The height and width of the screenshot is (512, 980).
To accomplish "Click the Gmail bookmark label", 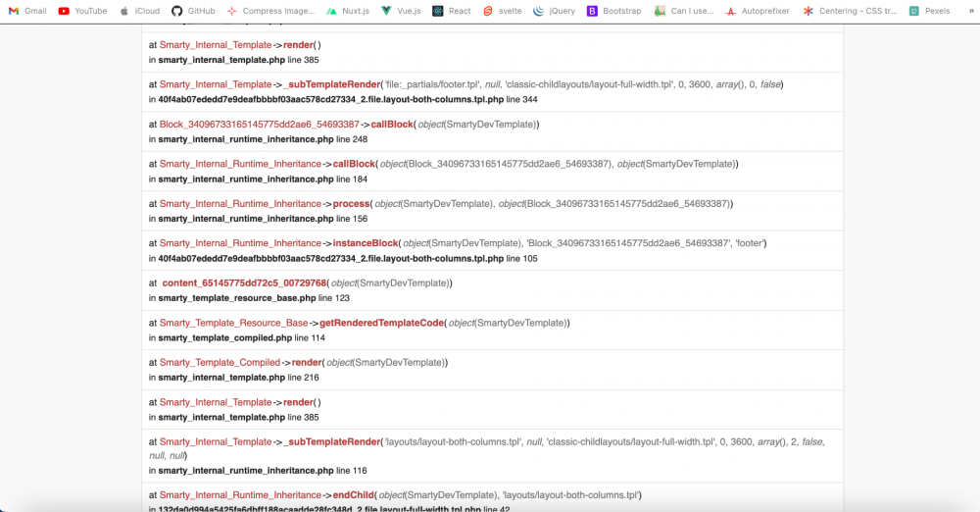I will pos(35,11).
